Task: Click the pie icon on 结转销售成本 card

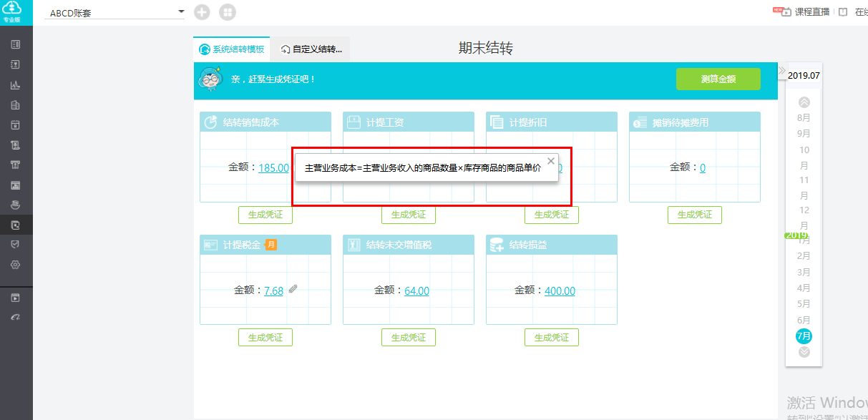Action: [210, 122]
